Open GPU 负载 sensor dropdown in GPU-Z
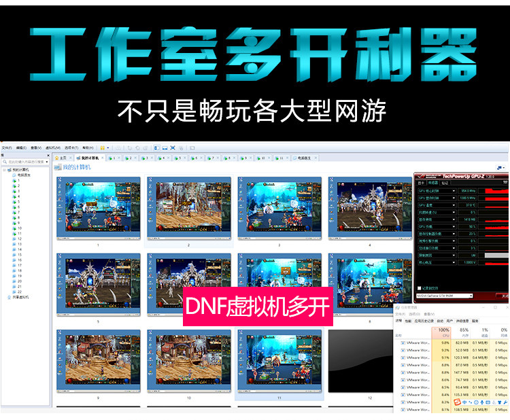The width and height of the screenshot is (510, 420). coord(454,226)
